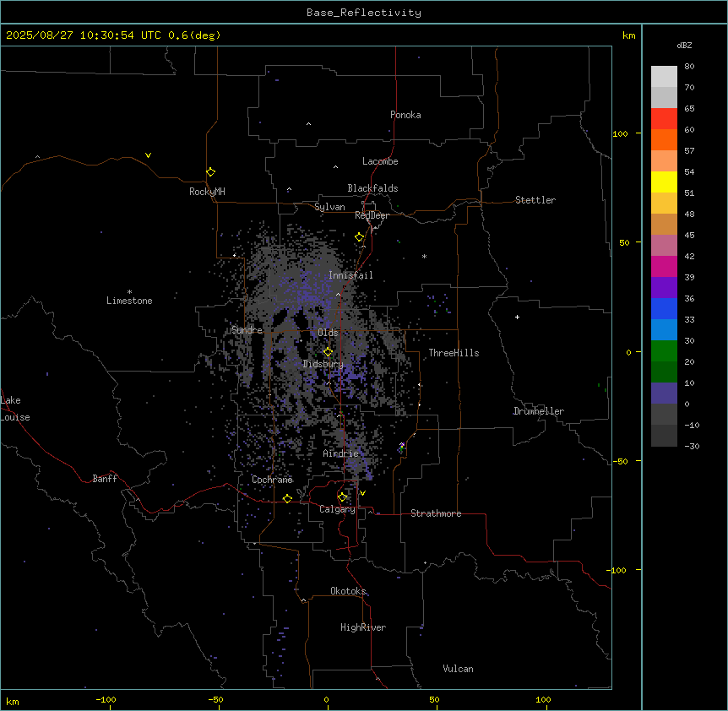
Task: Click the Ponoka city label
Action: [405, 115]
